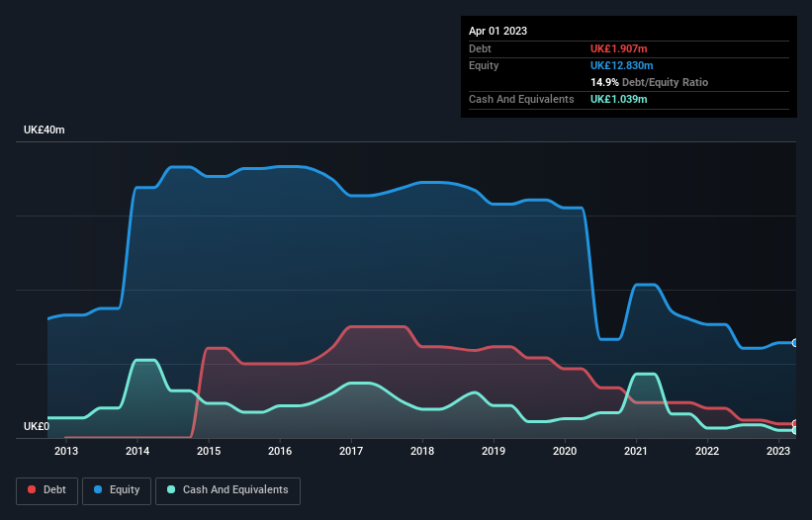Select the teal Cash endpoint marker
This screenshot has width=812, height=520.
click(795, 430)
